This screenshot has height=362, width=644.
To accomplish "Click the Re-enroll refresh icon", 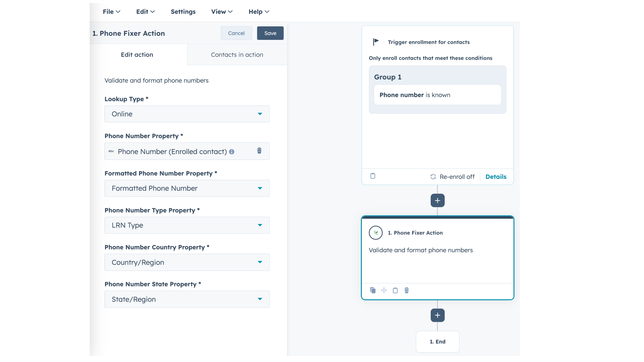I will (x=433, y=177).
